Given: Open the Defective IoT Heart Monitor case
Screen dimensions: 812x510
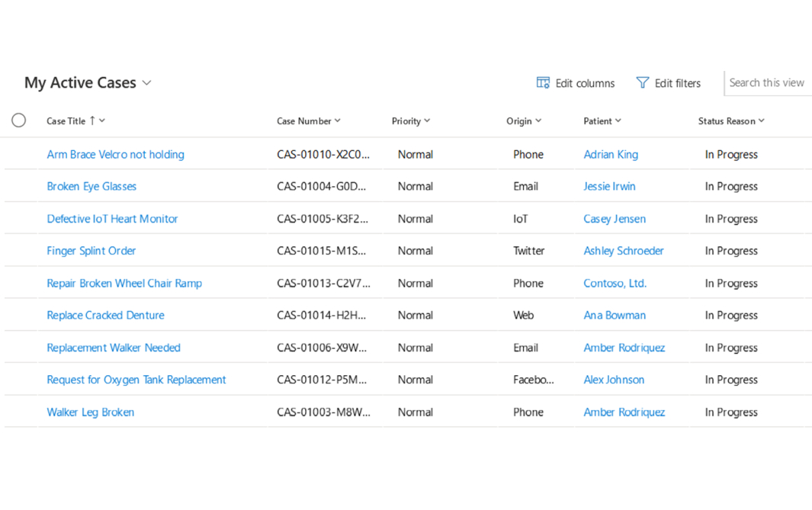Looking at the screenshot, I should [x=112, y=219].
